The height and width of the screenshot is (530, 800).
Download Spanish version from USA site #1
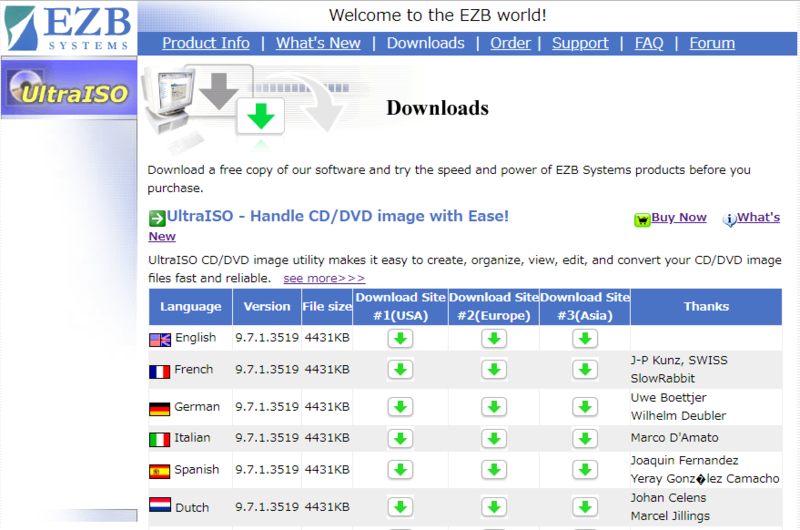pos(400,470)
